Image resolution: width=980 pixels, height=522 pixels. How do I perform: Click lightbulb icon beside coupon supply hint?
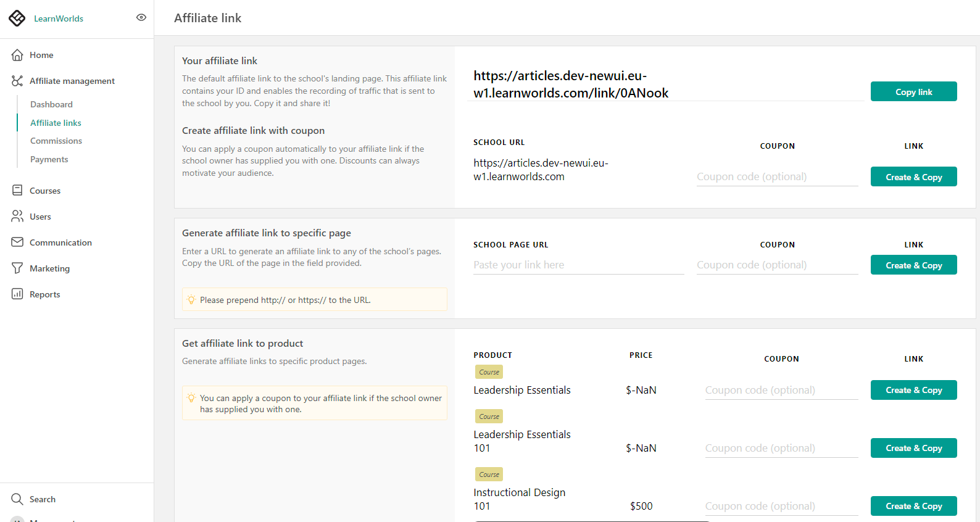coord(191,398)
